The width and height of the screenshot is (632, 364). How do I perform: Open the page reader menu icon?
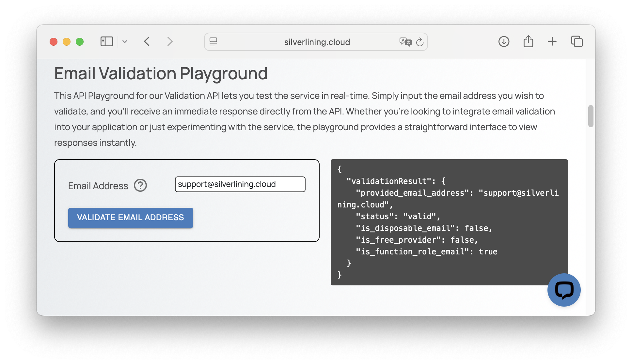[x=213, y=42]
